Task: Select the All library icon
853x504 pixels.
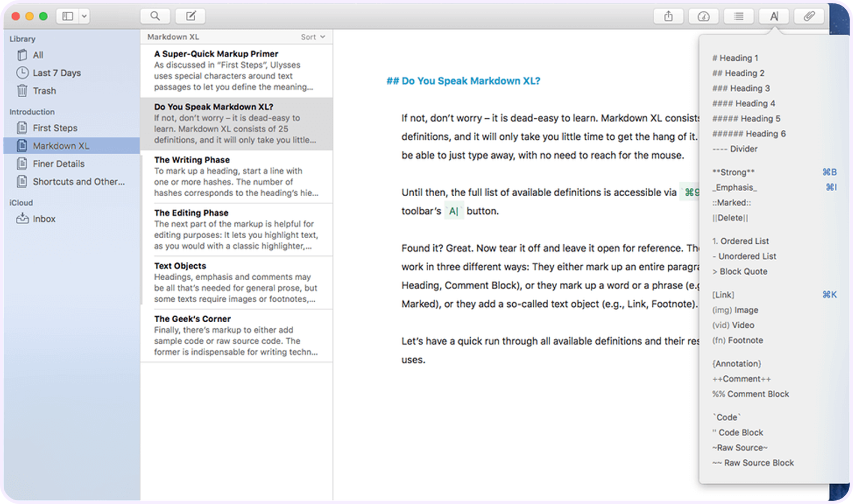Action: pyautogui.click(x=22, y=55)
